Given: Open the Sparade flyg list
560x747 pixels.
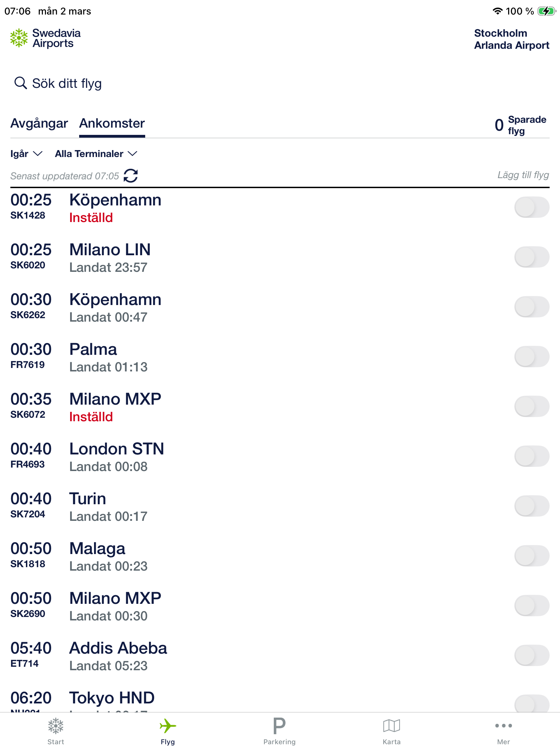Looking at the screenshot, I should 520,125.
